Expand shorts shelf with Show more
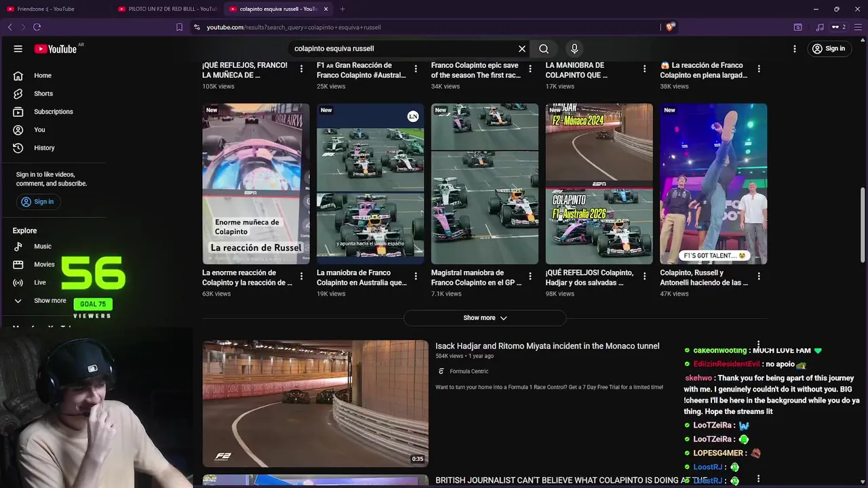The height and width of the screenshot is (488, 868). [485, 318]
